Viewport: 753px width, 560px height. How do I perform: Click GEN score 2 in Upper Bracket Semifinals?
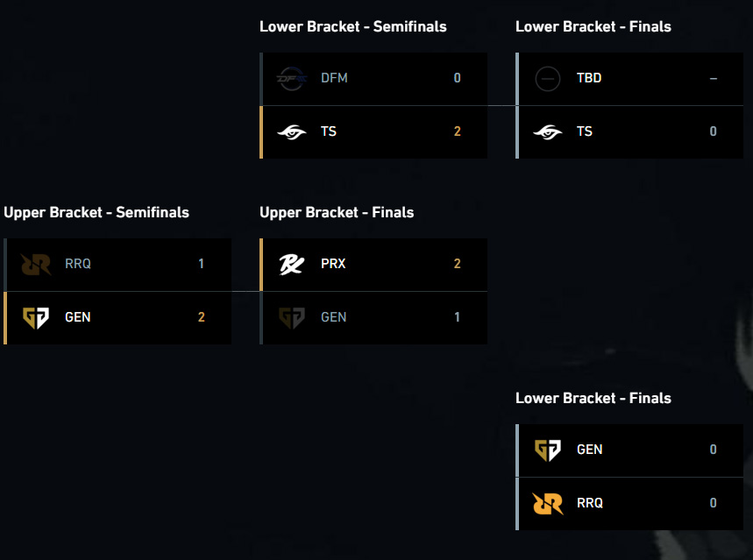[202, 317]
